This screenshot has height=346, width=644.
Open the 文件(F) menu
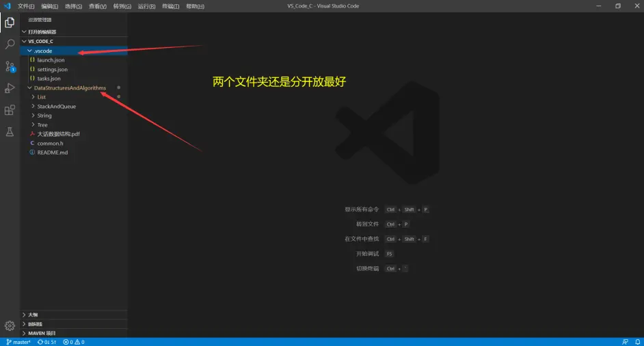pyautogui.click(x=26, y=6)
